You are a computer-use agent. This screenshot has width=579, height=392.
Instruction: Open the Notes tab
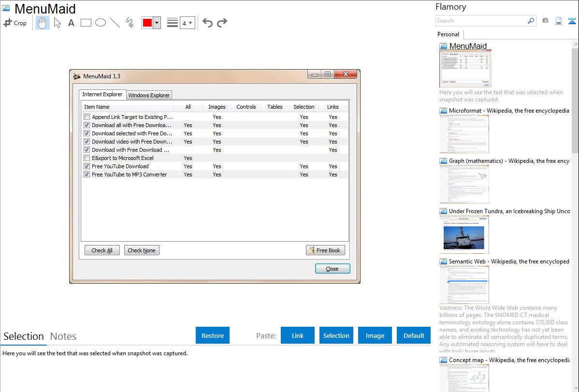click(x=63, y=336)
